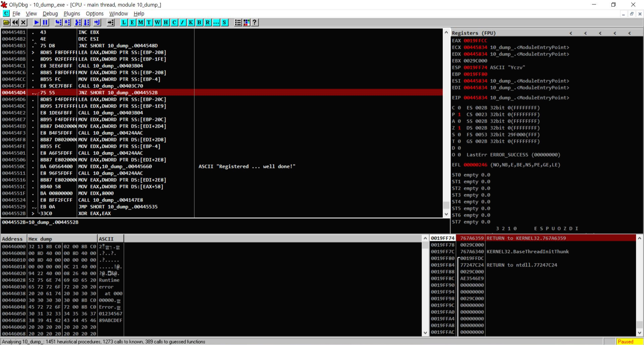Open the Plugins menu
This screenshot has height=345, width=644.
[x=72, y=13]
